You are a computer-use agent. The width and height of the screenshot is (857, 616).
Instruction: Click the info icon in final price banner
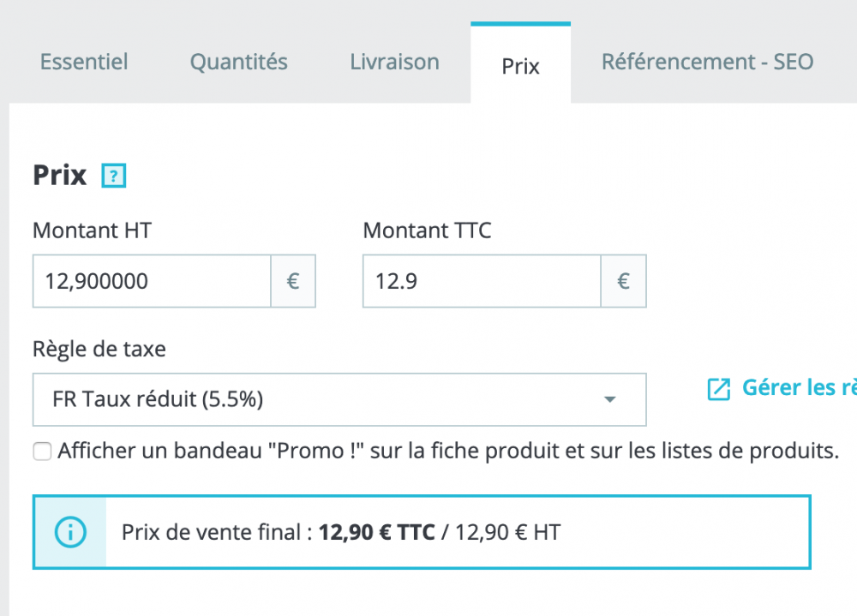70,532
